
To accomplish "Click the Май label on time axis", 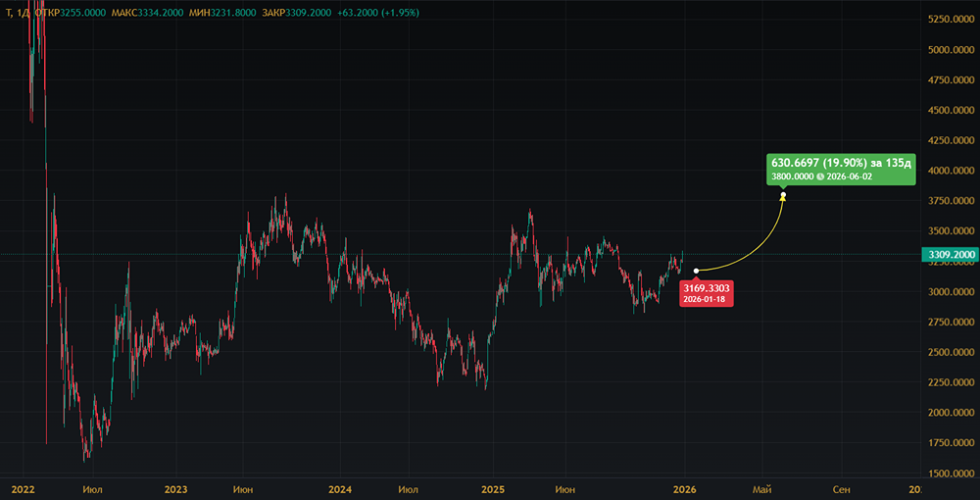I will pos(760,489).
